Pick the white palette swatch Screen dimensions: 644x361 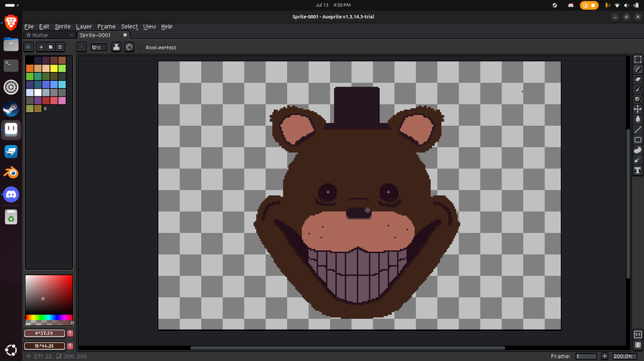click(x=38, y=93)
